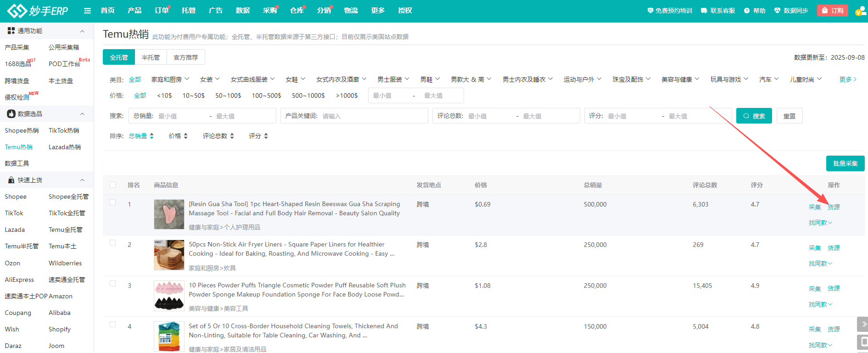Expand 女装 category dropdown
This screenshot has width=868, height=353.
coord(210,79)
